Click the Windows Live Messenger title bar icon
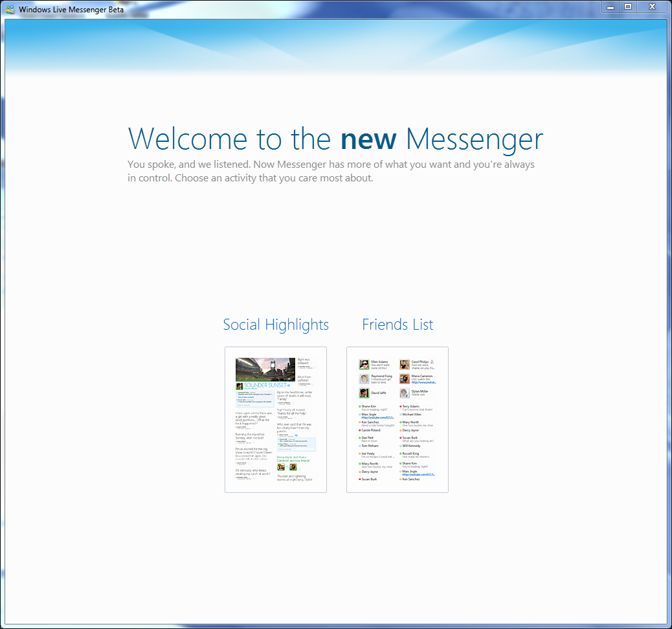 tap(10, 10)
